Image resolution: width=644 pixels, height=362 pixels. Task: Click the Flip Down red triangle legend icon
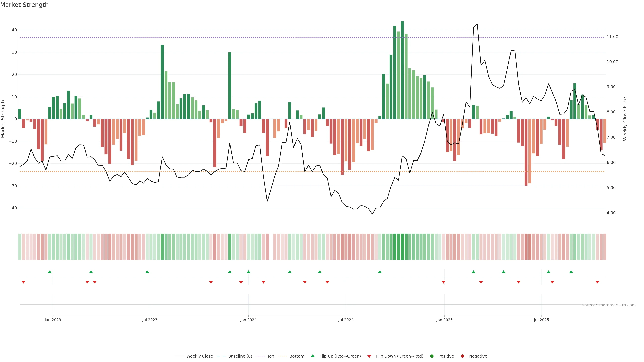pyautogui.click(x=369, y=356)
